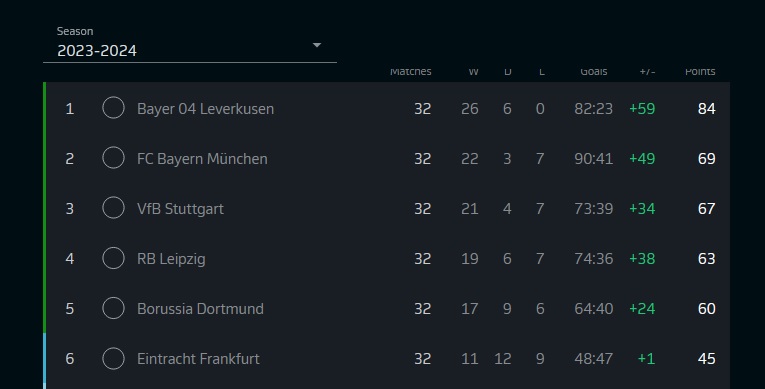The width and height of the screenshot is (765, 389).
Task: Open the Bayer 04 Leverkusen team link
Action: 205,109
